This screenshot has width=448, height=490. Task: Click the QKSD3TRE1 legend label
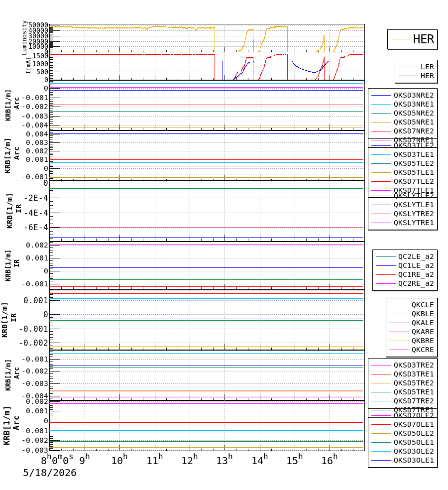[414, 374]
